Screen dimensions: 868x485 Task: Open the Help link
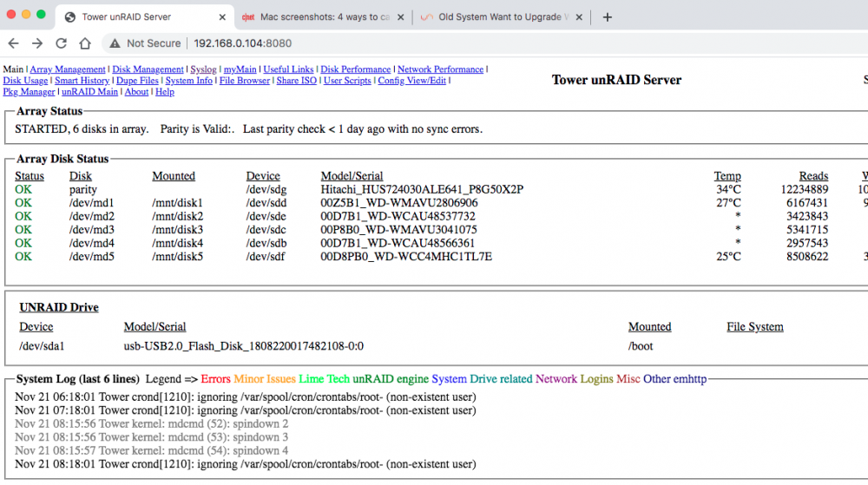[164, 92]
